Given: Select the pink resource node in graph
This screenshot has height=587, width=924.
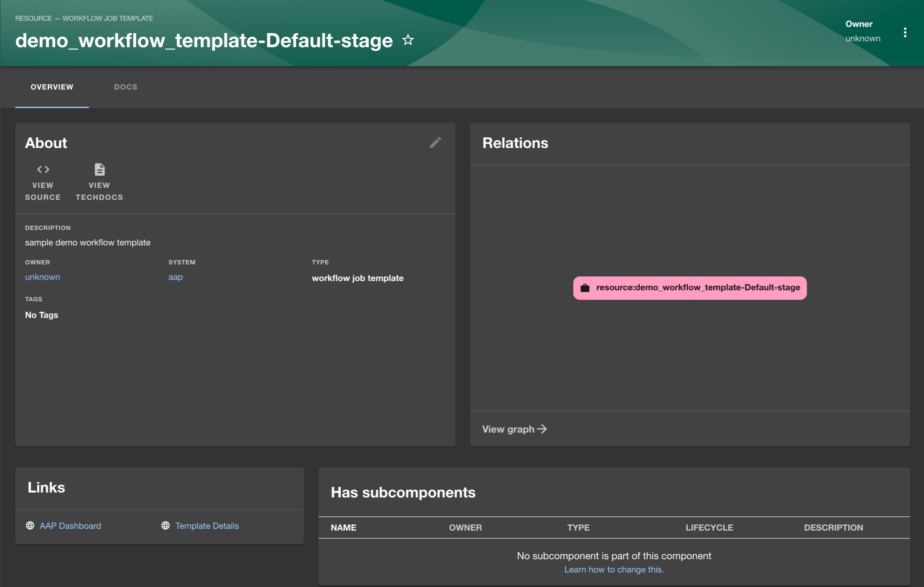Looking at the screenshot, I should click(697, 288).
